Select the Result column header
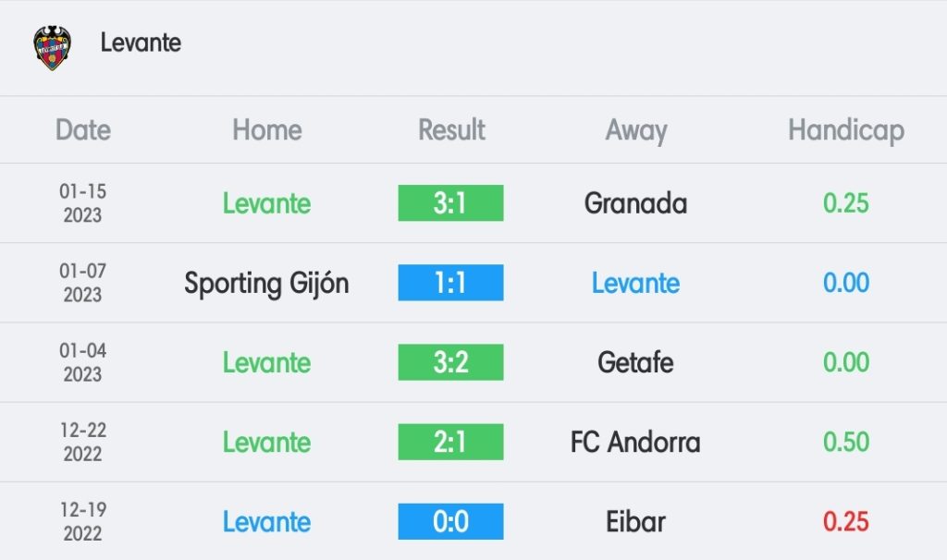This screenshot has height=560, width=947. 451,129
